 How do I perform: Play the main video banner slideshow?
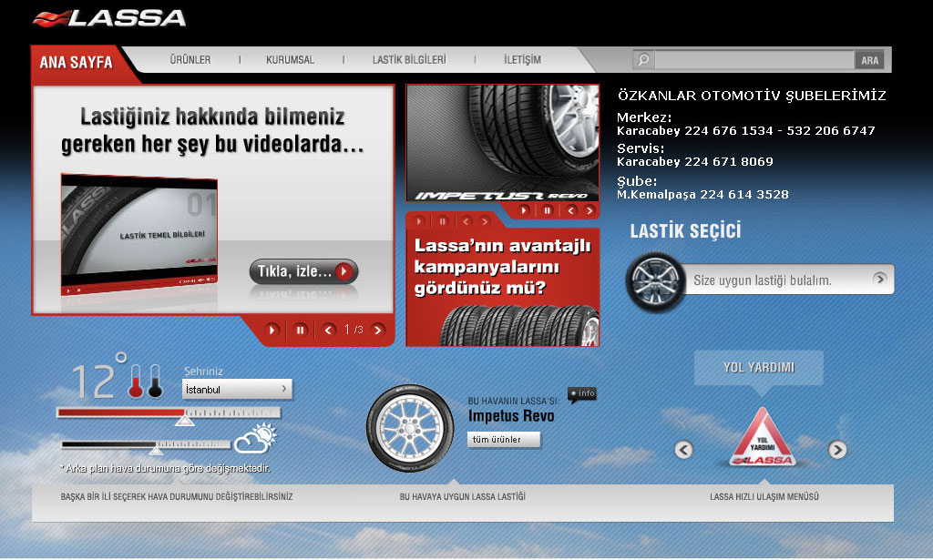click(272, 330)
